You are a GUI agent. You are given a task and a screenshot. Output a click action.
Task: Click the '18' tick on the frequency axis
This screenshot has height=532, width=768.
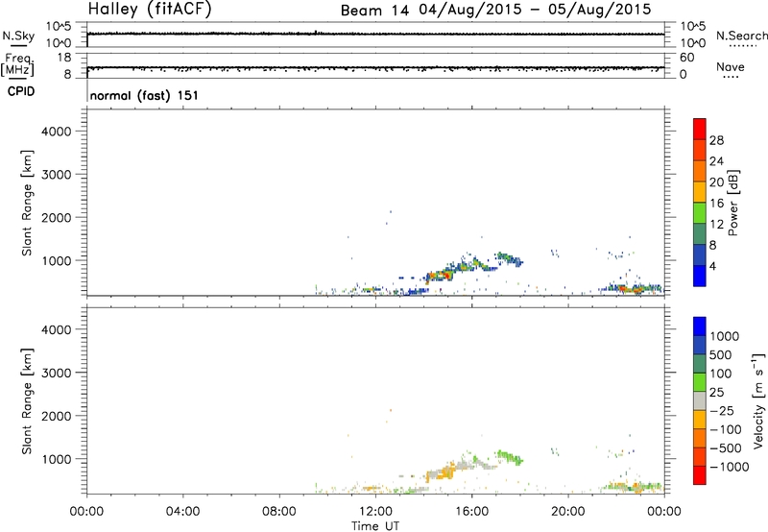point(63,58)
